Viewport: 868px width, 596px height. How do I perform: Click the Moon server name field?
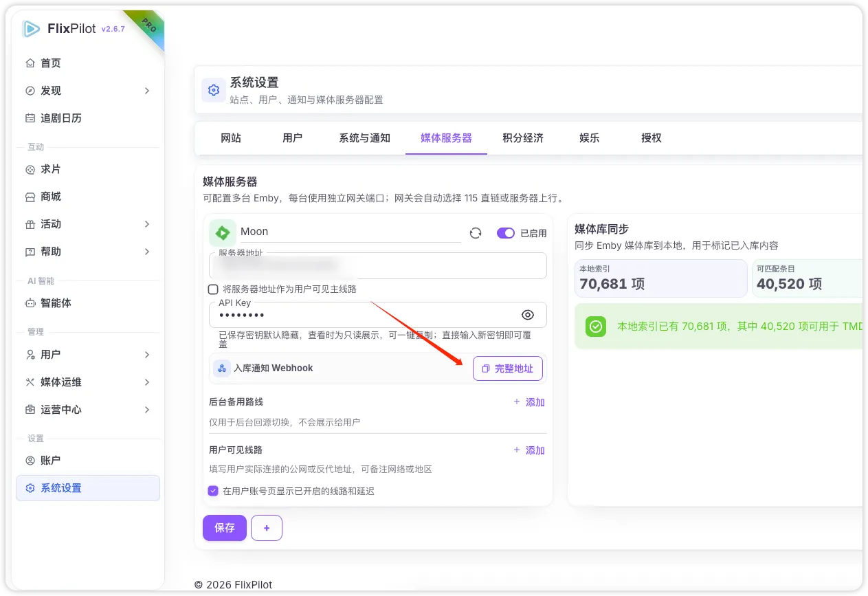click(350, 232)
